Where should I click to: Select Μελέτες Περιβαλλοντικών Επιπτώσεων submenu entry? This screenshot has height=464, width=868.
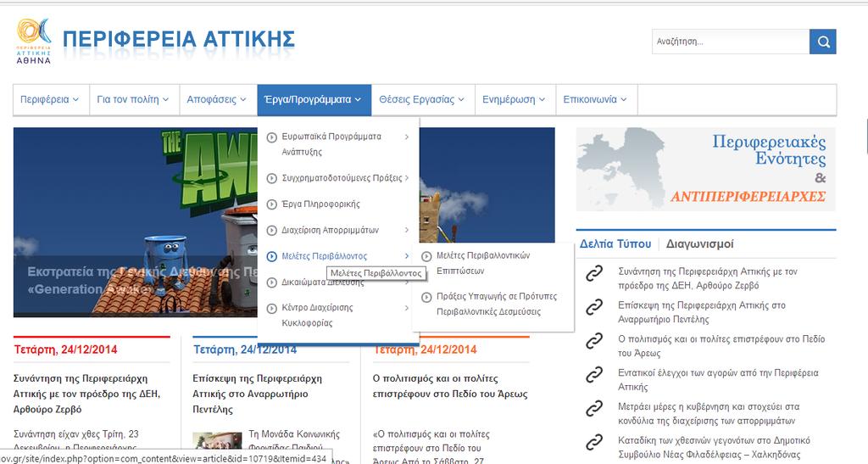[x=482, y=263]
